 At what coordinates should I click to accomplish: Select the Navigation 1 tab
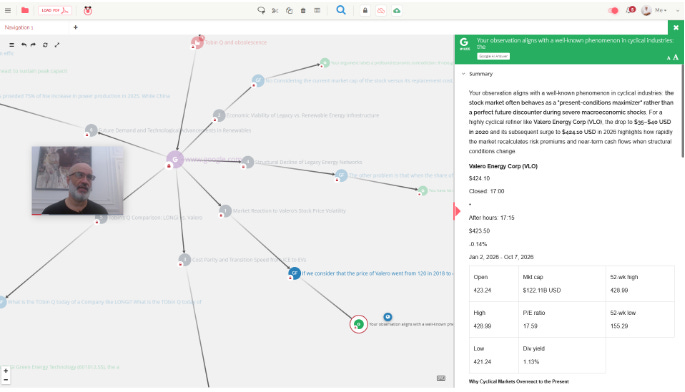[19, 27]
